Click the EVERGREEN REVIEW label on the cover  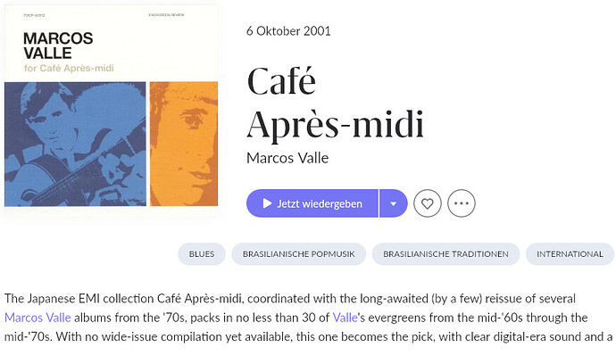tap(166, 15)
